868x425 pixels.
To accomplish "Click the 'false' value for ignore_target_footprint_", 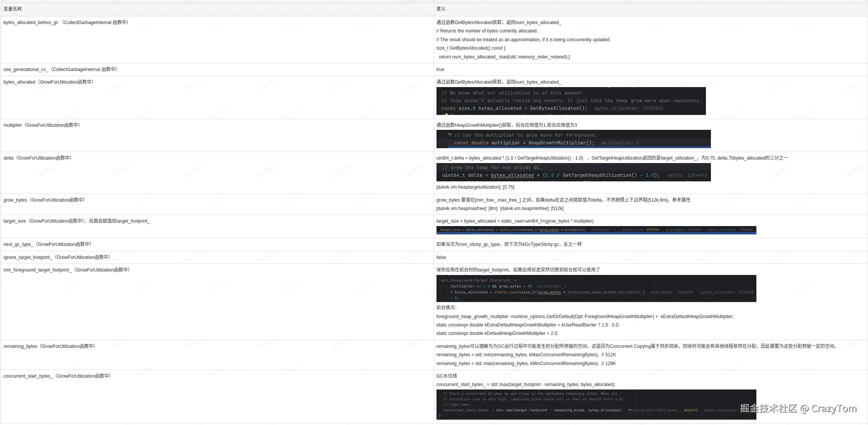I will coord(441,257).
